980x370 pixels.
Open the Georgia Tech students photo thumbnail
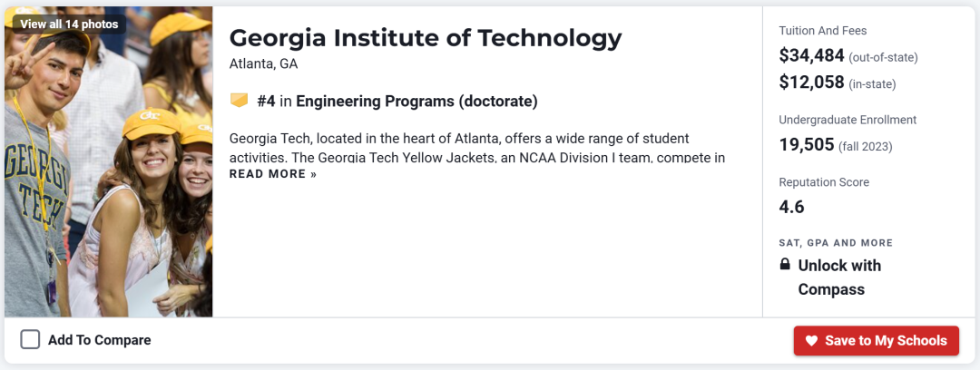click(108, 181)
